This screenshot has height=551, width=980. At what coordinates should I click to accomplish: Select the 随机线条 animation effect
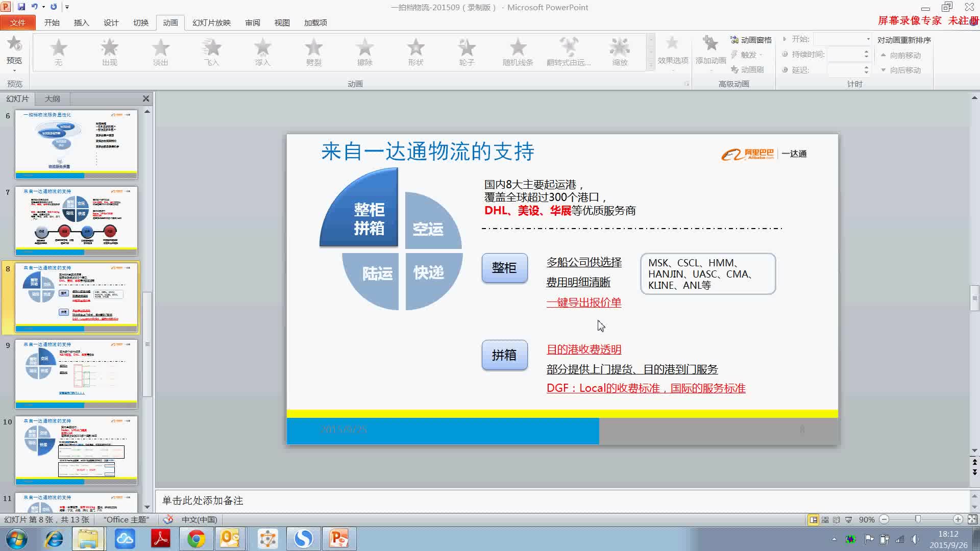pos(518,52)
